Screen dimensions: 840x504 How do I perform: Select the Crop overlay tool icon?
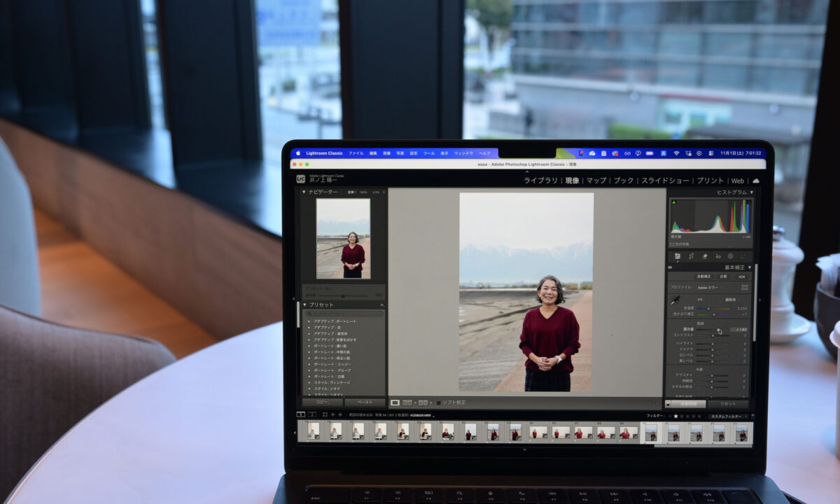coord(691,256)
